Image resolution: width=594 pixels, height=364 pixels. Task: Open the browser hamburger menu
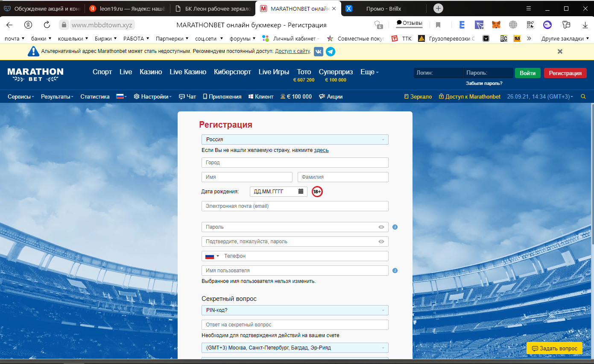pyautogui.click(x=529, y=9)
